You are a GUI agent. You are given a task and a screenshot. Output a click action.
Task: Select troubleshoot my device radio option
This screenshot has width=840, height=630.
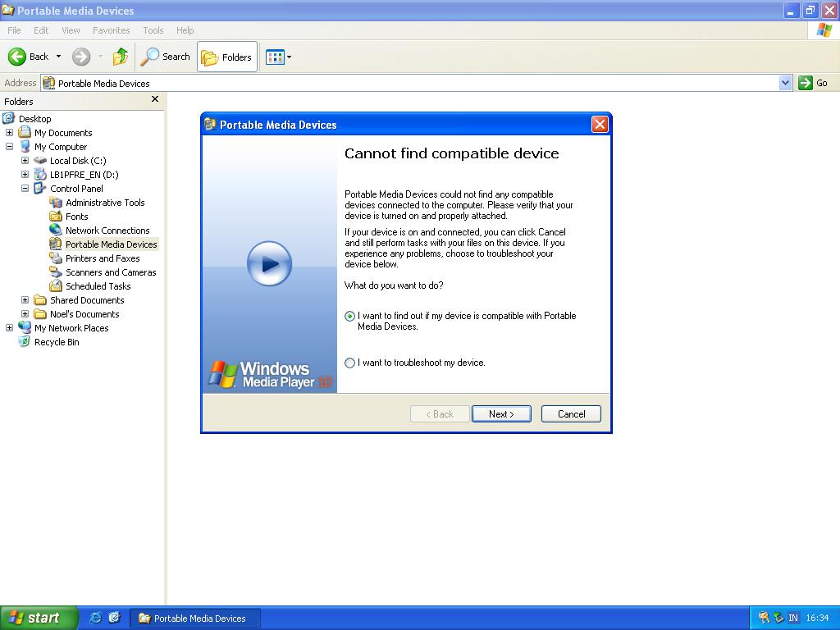point(349,363)
